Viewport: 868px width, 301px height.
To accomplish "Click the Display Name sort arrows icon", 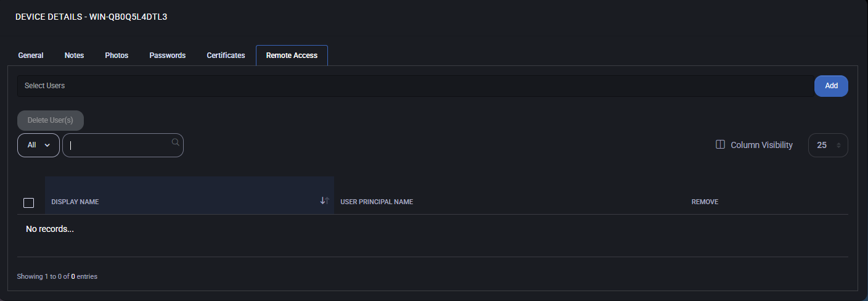I will (x=325, y=200).
